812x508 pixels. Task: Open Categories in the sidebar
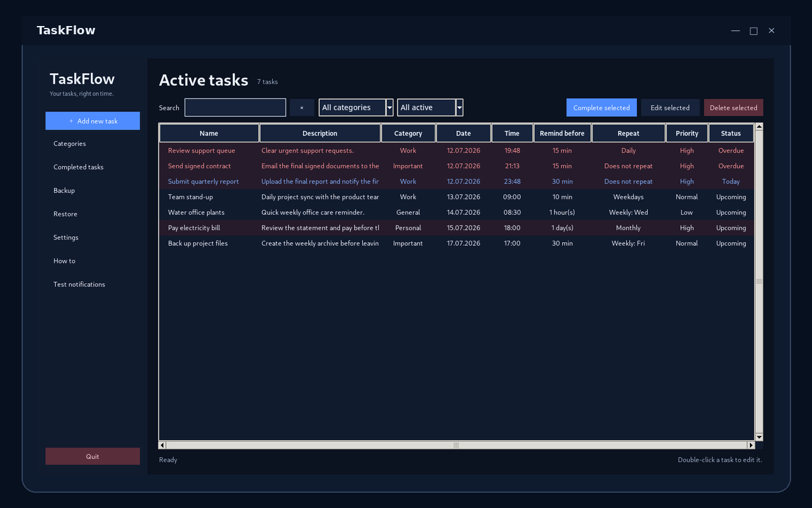pyautogui.click(x=93, y=144)
